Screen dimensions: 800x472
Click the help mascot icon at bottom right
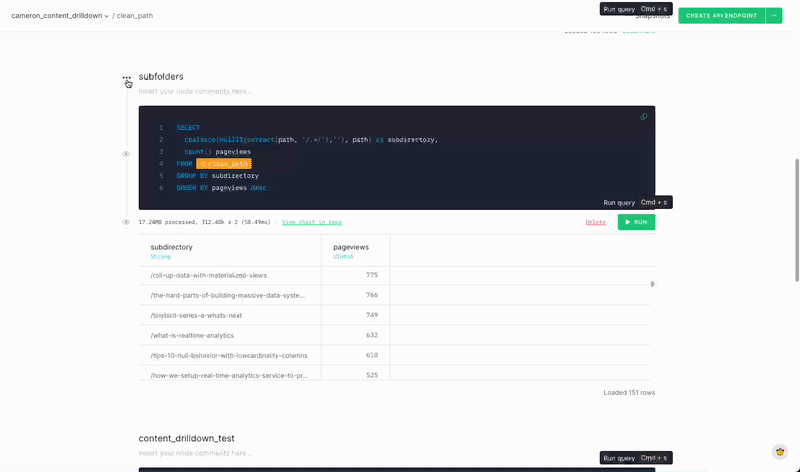click(x=779, y=452)
